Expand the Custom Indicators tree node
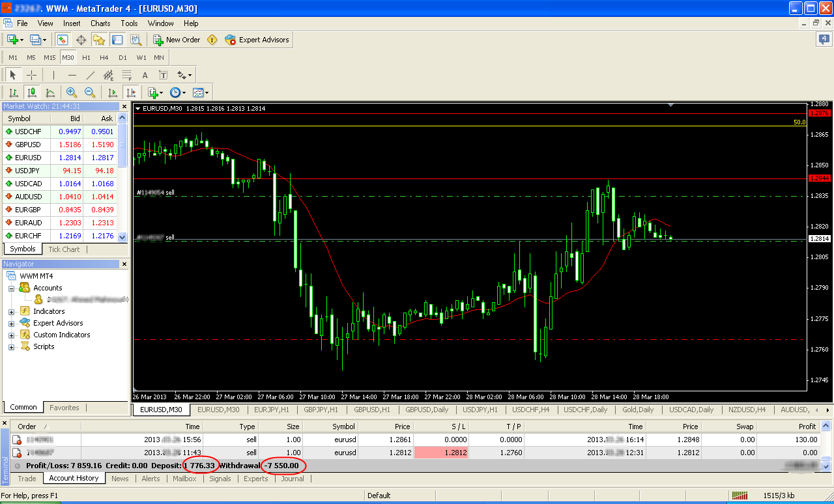Screen dimensions: 834x504 click(x=11, y=335)
